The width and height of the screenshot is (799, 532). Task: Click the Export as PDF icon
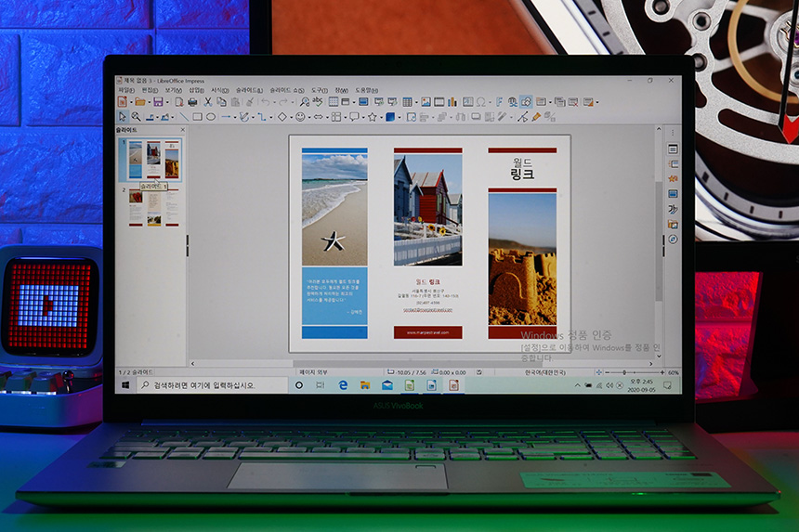pos(179,102)
